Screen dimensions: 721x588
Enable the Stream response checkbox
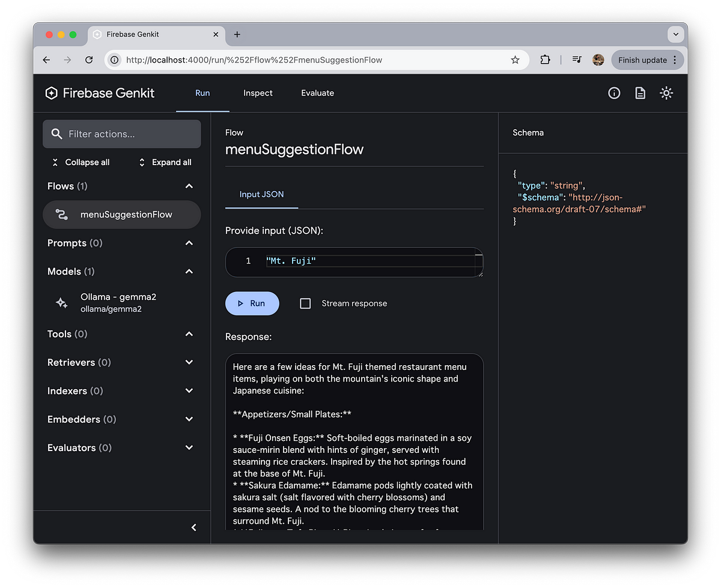(305, 303)
